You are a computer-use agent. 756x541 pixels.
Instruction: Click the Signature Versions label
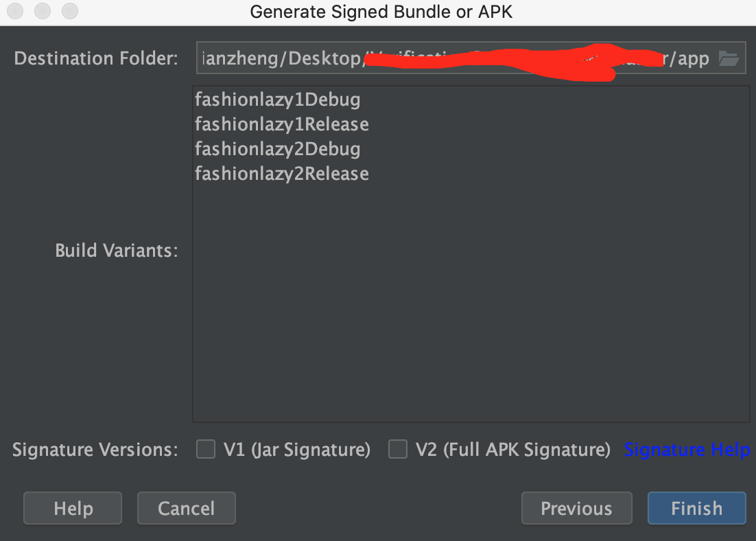click(x=95, y=450)
